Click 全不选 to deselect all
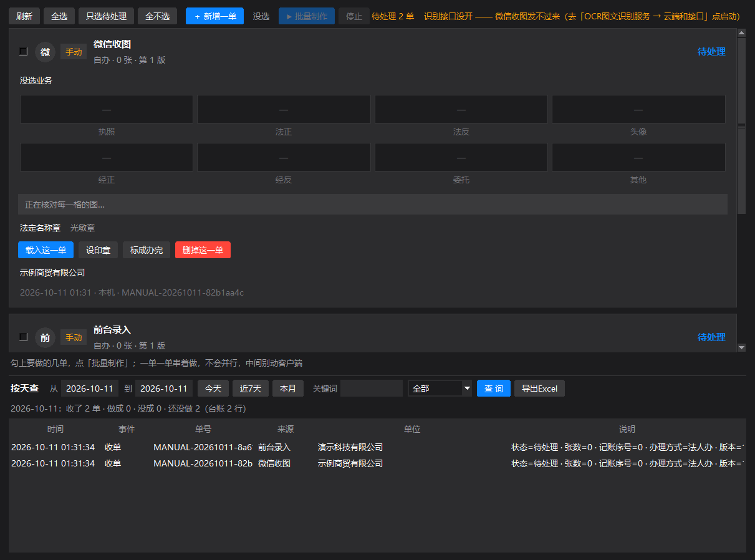 157,16
